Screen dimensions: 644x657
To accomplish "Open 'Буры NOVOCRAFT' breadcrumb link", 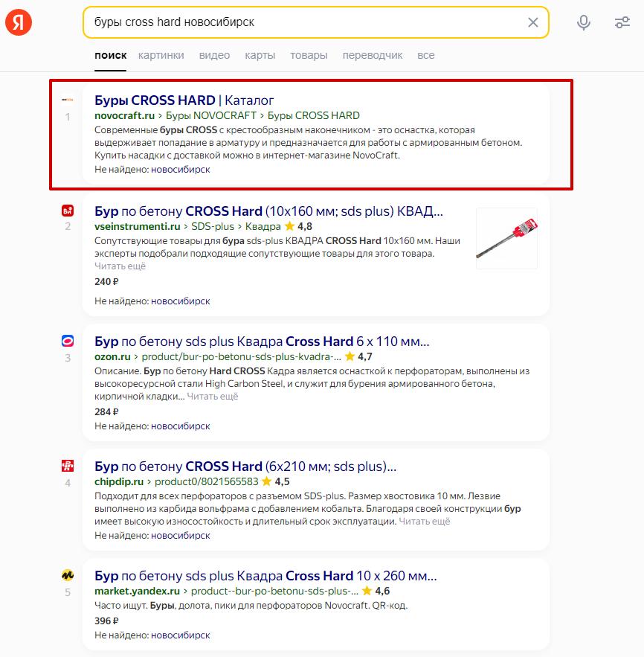I will coord(211,115).
